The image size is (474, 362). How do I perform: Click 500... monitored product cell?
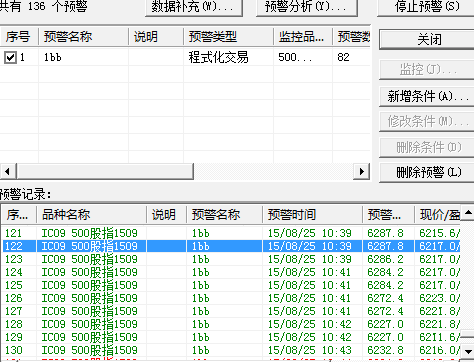pyautogui.click(x=295, y=57)
